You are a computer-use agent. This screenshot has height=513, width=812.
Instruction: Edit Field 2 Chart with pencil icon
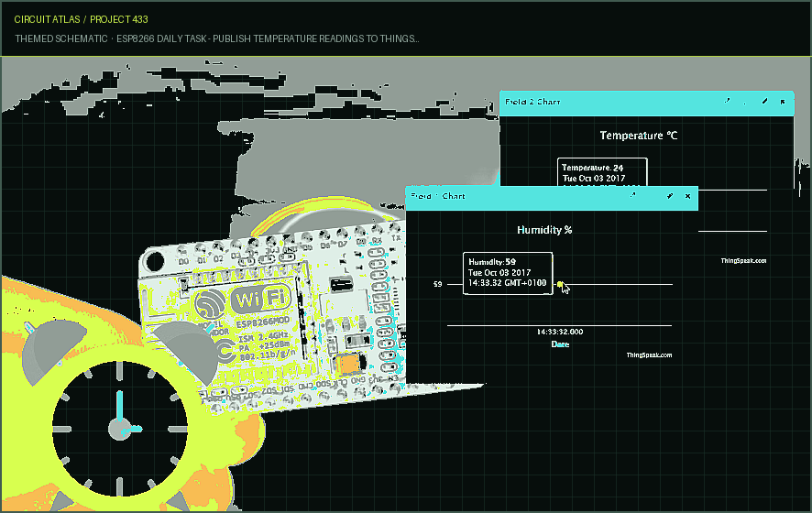pyautogui.click(x=765, y=102)
